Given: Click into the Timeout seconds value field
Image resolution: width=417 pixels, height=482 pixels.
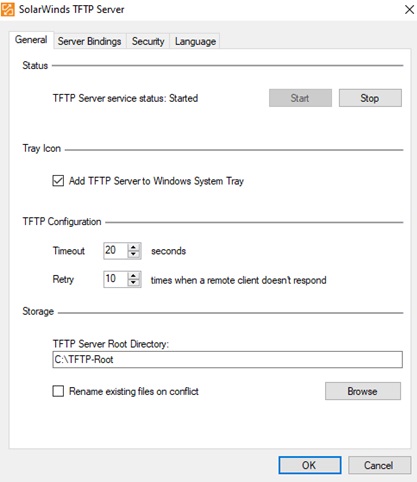Looking at the screenshot, I should pos(115,251).
